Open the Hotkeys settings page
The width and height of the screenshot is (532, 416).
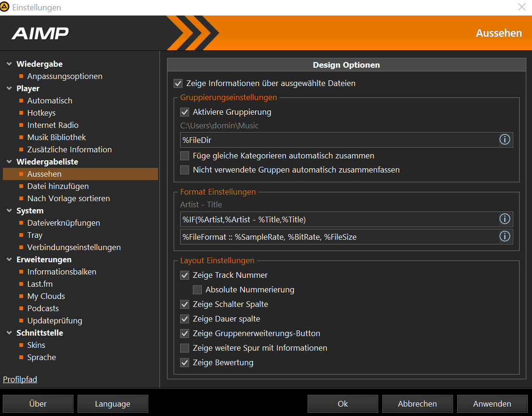[41, 113]
